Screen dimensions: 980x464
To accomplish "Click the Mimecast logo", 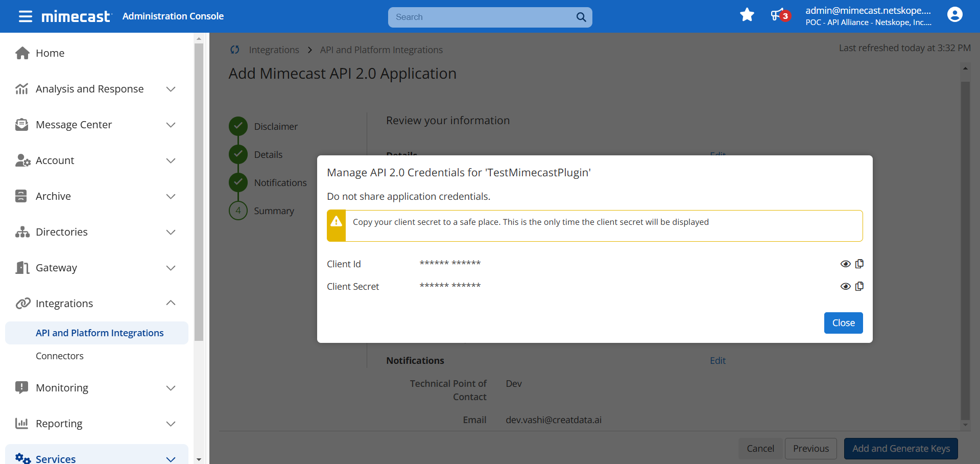I will (76, 16).
